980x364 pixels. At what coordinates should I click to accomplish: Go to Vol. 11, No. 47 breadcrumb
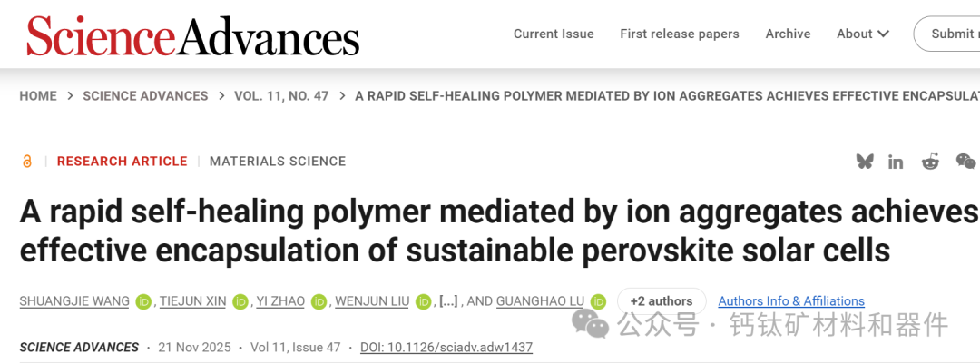281,96
